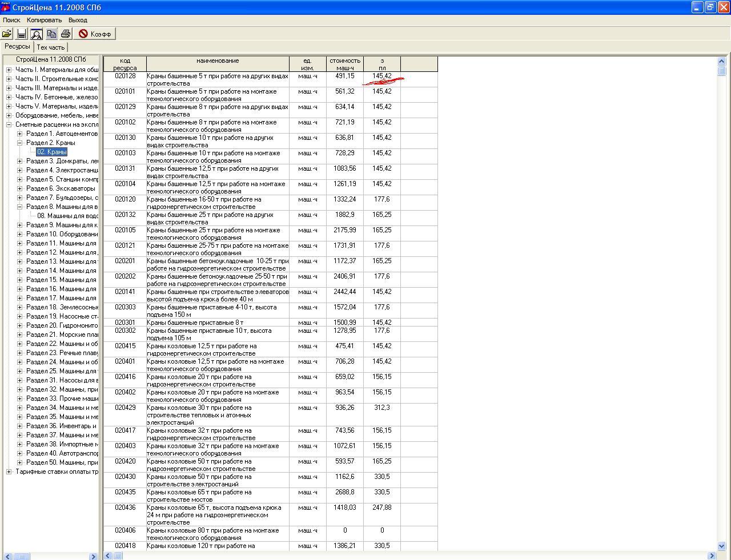Open the Копировать menu
Viewport: 731px width, 560px height.
(44, 20)
